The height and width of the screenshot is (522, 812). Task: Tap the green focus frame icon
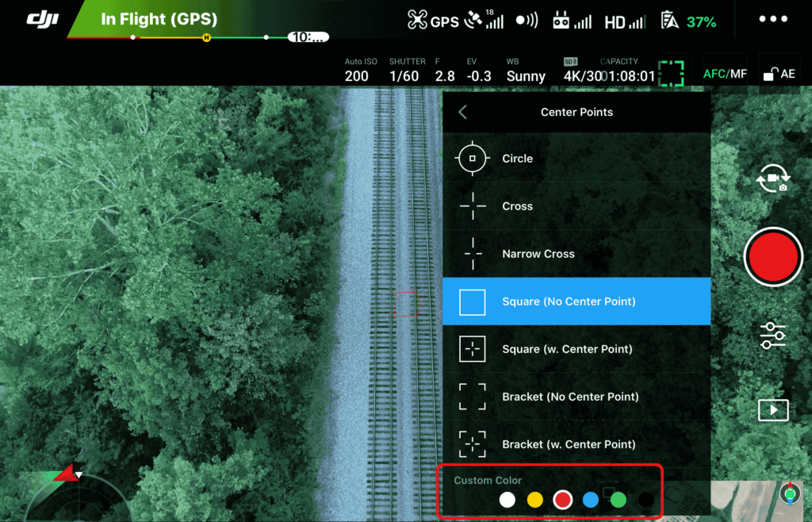(x=671, y=74)
